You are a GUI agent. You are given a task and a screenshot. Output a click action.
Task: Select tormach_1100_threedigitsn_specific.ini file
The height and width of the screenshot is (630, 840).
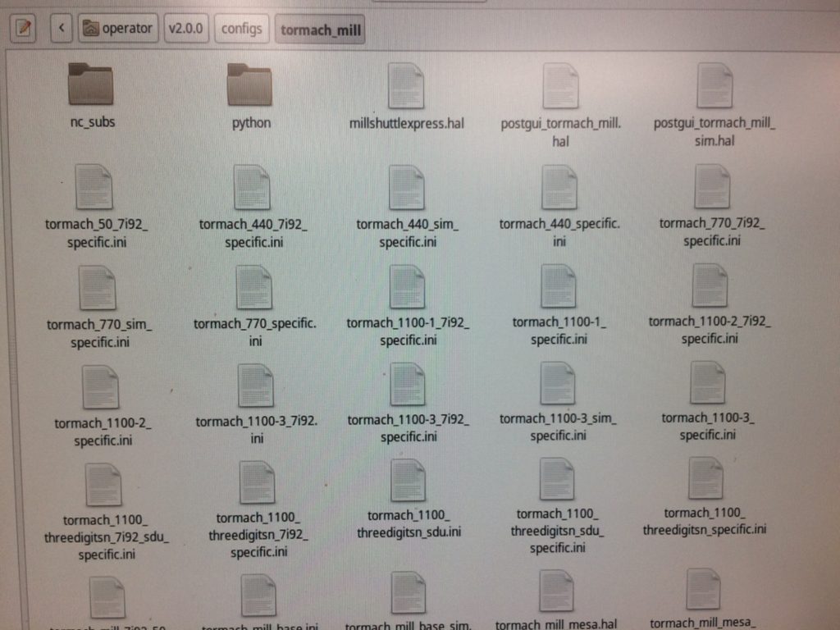(x=705, y=498)
